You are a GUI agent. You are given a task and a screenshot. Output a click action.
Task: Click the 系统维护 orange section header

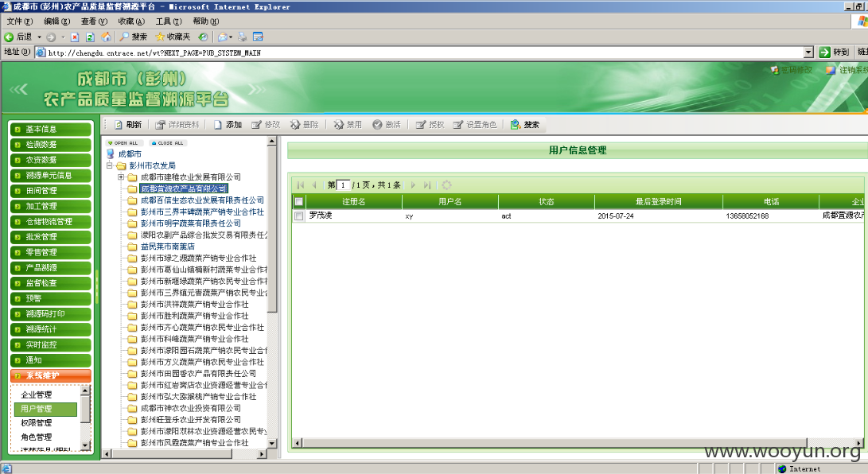click(x=50, y=375)
